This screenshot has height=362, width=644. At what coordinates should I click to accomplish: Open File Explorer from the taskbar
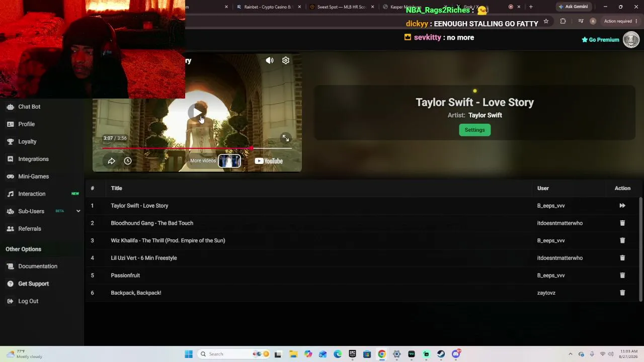pos(293,354)
